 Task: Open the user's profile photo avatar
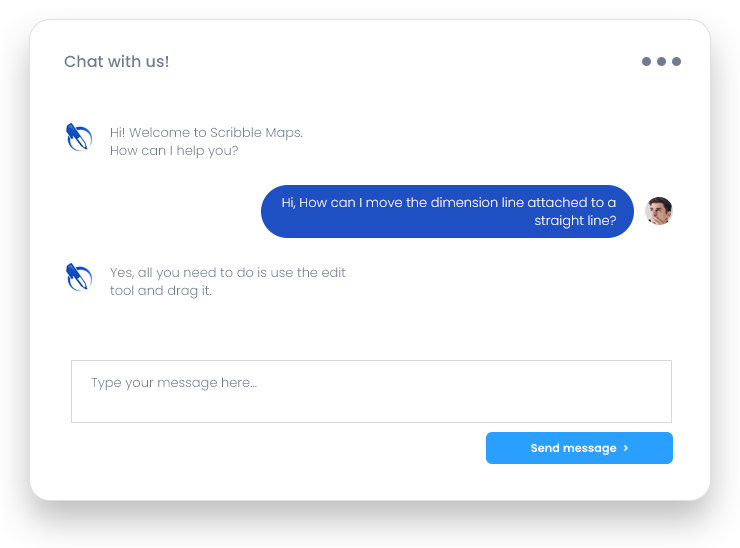pos(658,211)
